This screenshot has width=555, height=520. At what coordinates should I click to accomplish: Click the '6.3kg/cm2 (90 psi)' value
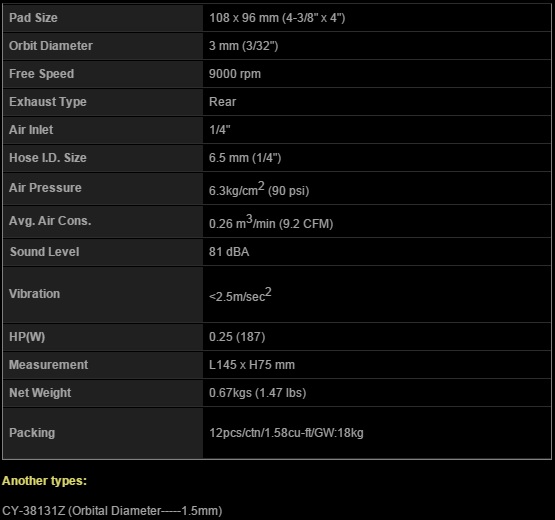259,189
